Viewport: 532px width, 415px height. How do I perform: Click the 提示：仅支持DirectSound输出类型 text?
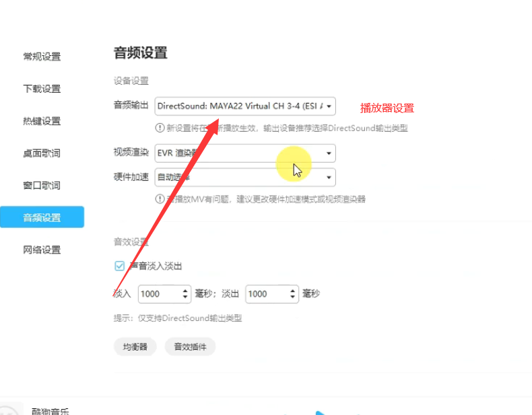tap(178, 318)
